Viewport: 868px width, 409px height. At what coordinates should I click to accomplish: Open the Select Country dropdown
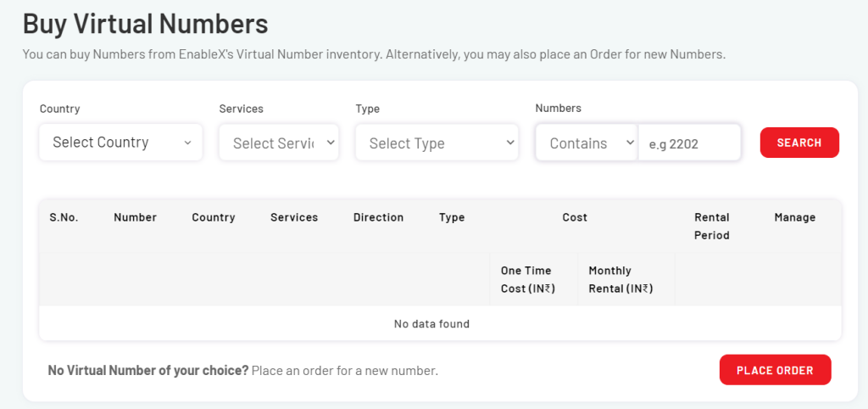click(120, 143)
